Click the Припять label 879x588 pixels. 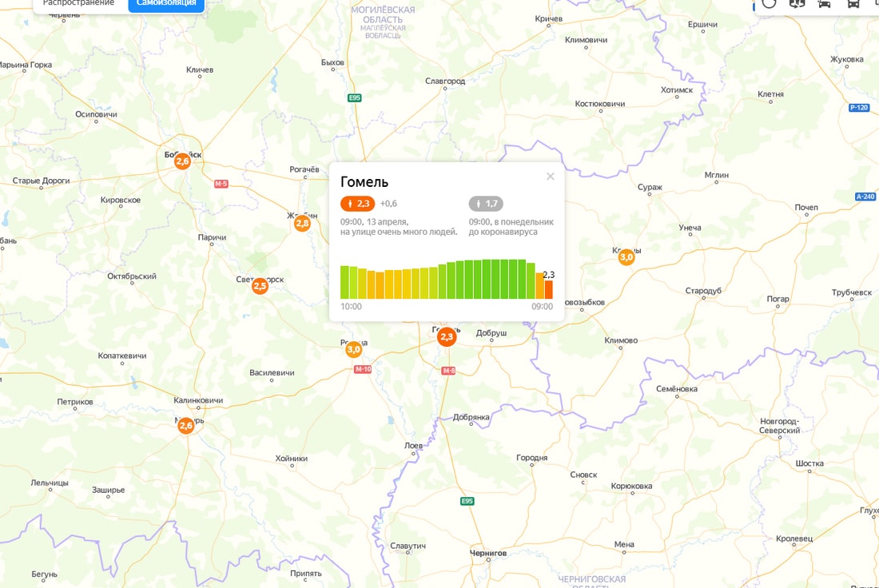306,574
